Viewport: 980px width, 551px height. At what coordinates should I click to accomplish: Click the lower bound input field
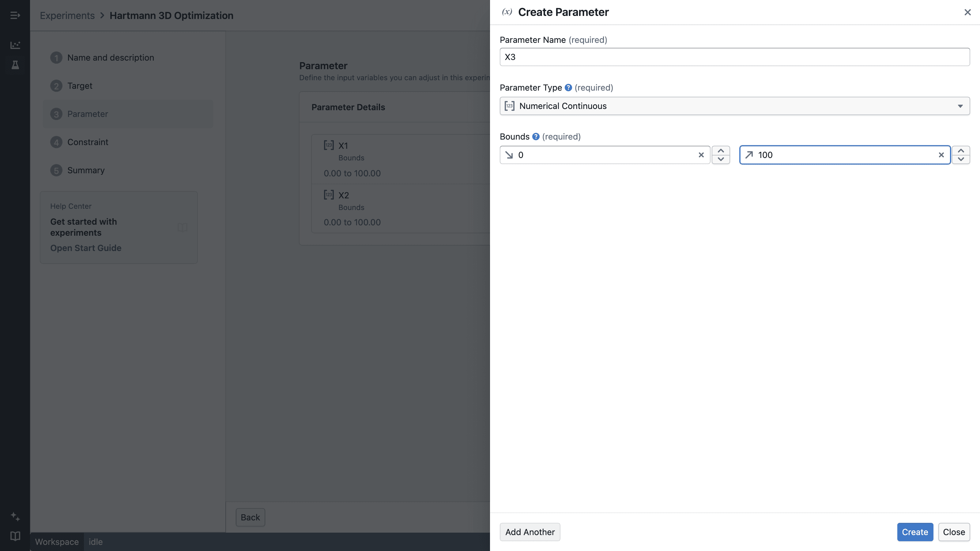coord(605,155)
